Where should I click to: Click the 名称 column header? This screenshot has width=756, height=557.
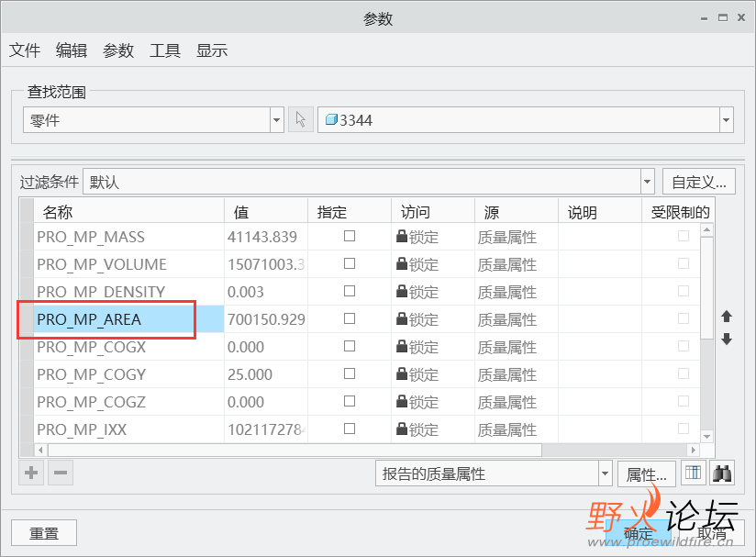pos(128,212)
